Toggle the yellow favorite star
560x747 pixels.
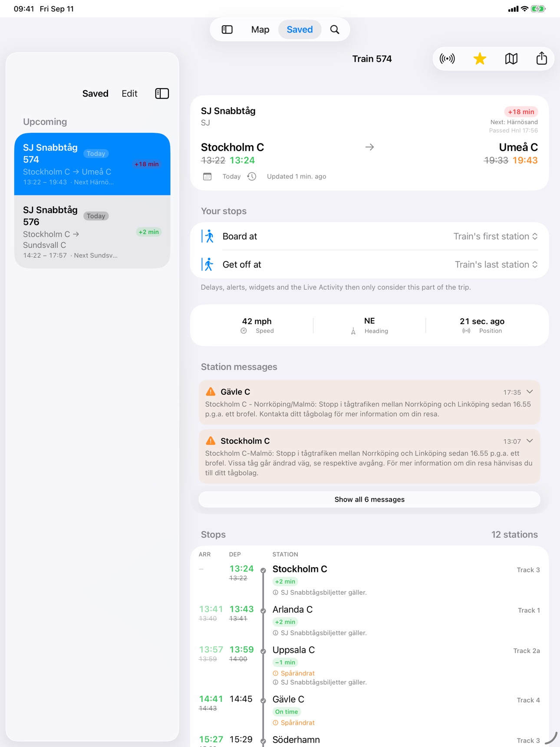pyautogui.click(x=480, y=59)
